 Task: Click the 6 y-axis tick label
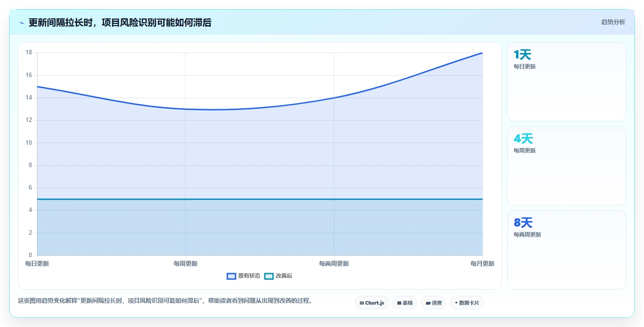click(x=30, y=188)
